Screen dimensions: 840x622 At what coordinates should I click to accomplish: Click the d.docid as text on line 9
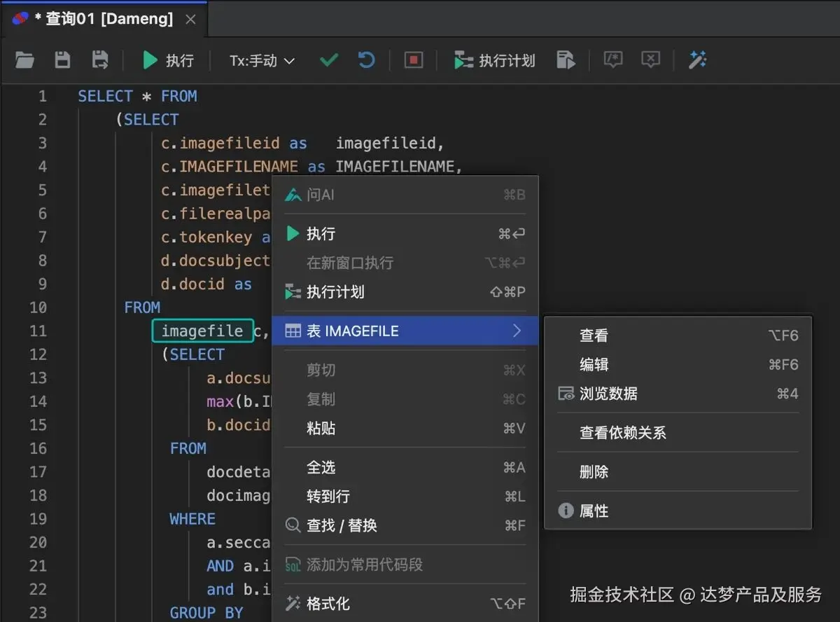point(206,284)
